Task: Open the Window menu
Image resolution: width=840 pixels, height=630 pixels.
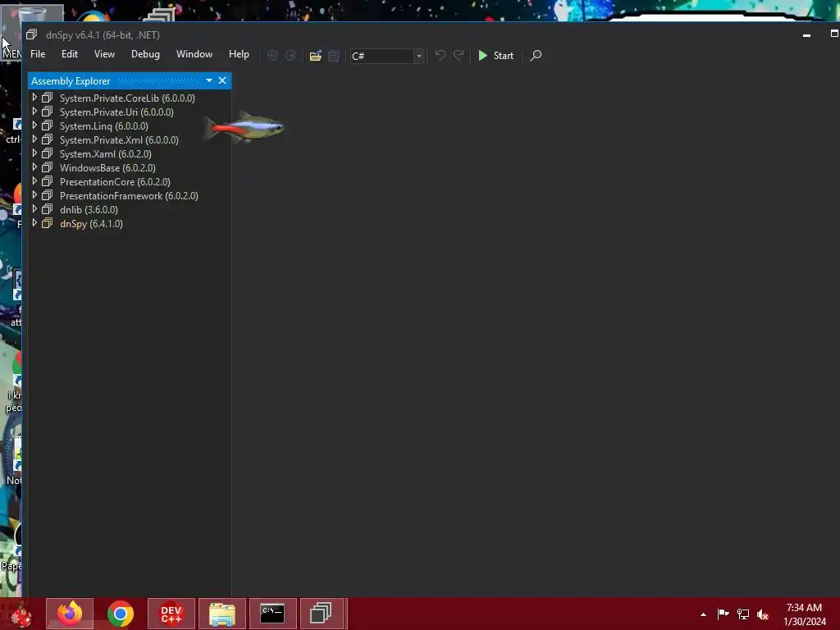Action: point(194,54)
